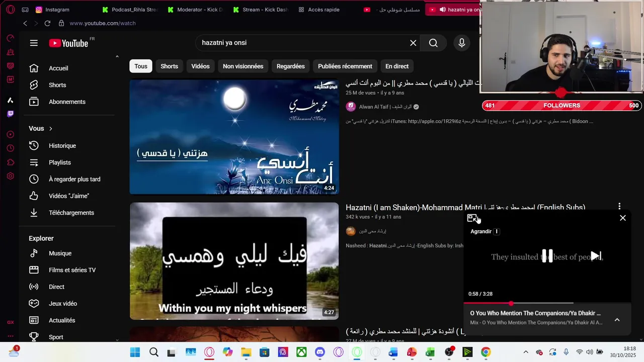Open the Opera menu logo
The image size is (644, 362).
tap(11, 10)
